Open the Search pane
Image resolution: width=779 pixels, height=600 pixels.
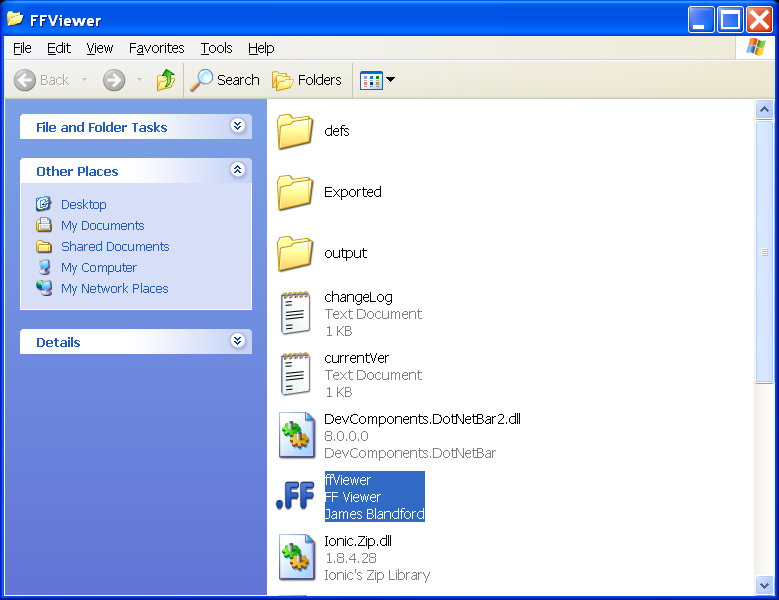pyautogui.click(x=225, y=80)
